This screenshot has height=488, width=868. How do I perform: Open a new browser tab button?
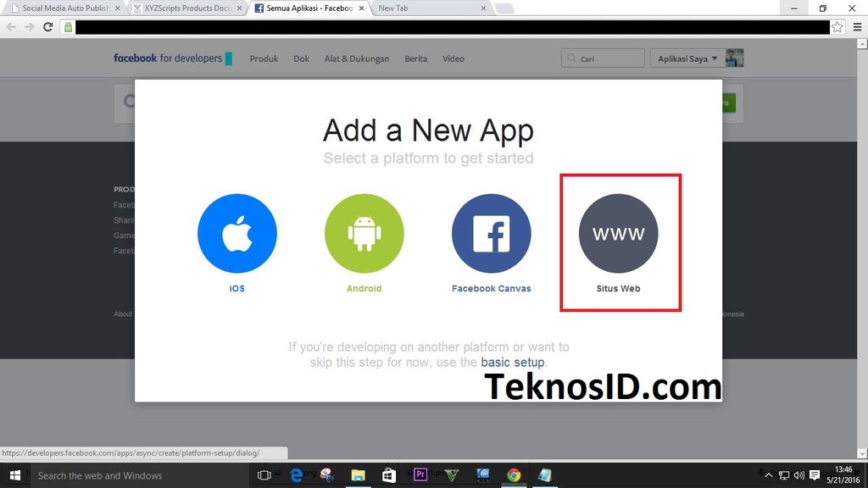click(504, 8)
